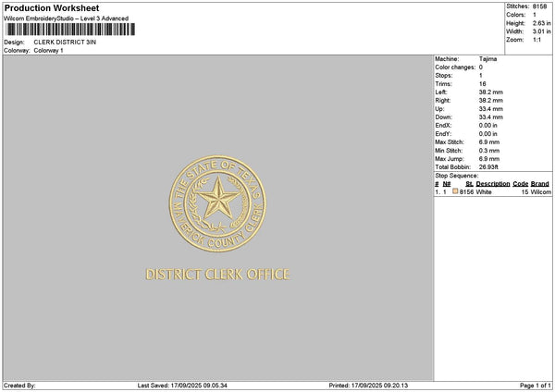Click the St. column header
Screen dimensions: 555x392
click(469, 184)
